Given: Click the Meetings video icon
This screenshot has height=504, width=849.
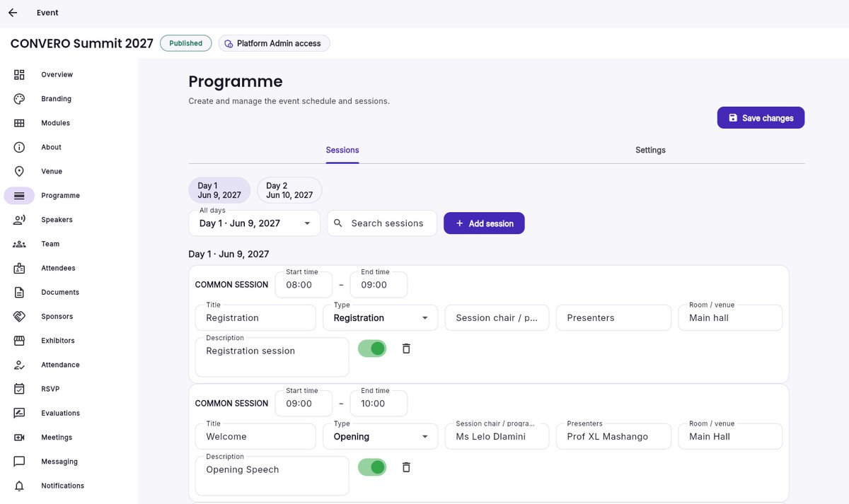Looking at the screenshot, I should [x=19, y=438].
